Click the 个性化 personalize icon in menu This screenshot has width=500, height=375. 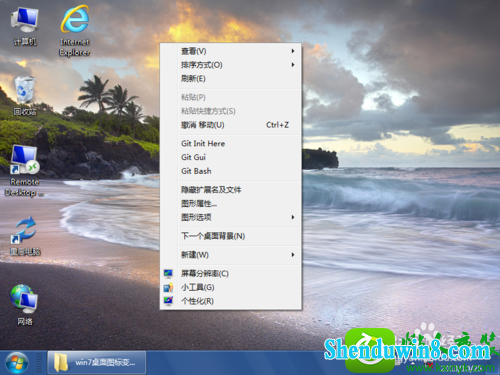coord(168,301)
